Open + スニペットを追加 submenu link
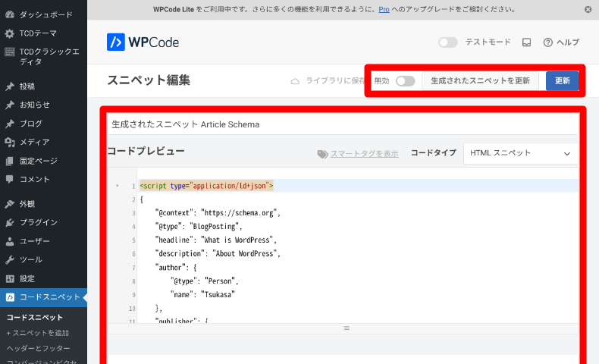Screen dimensions: 599x364 click(x=37, y=333)
